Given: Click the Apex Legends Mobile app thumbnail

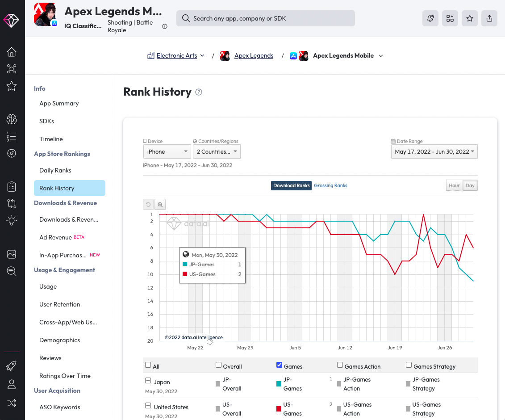Looking at the screenshot, I should coord(303,56).
